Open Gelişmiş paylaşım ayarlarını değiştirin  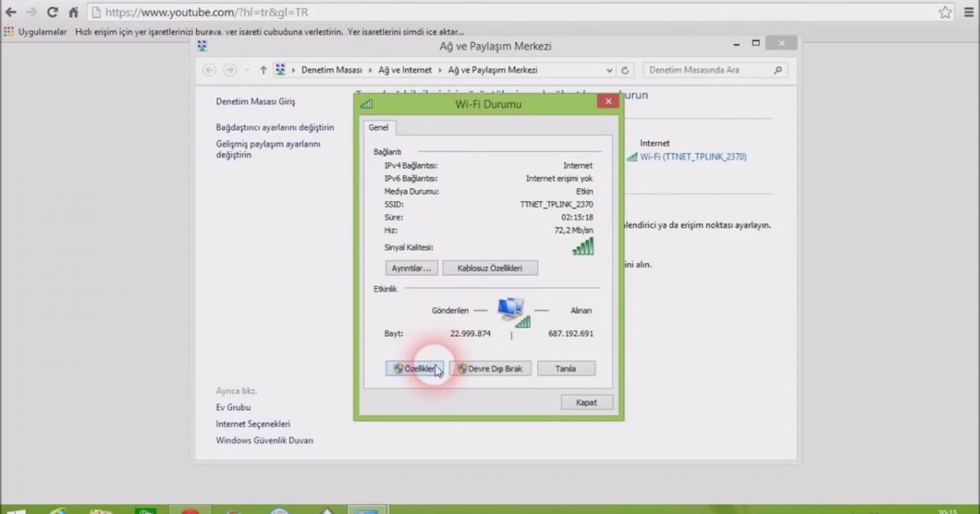(268, 149)
